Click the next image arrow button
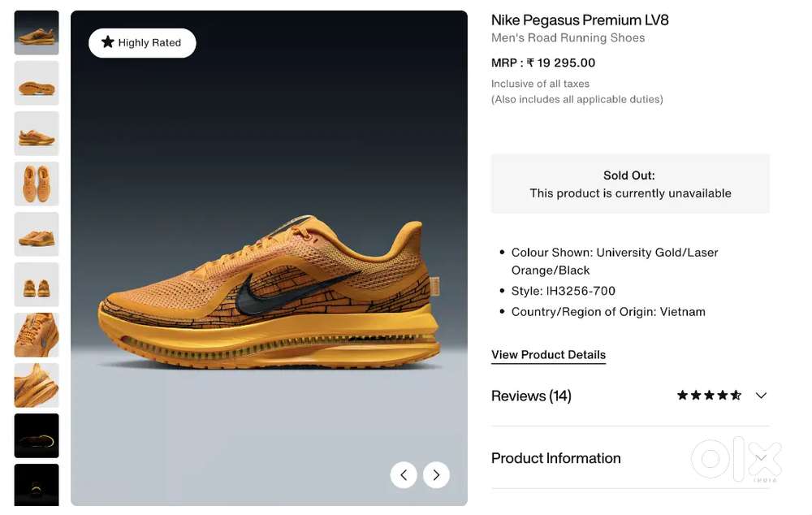This screenshot has height=515, width=812. [x=436, y=474]
